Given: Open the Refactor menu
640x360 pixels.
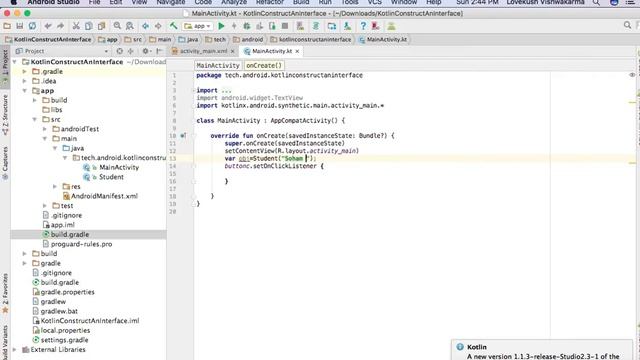Looking at the screenshot, I should tap(269, 2).
